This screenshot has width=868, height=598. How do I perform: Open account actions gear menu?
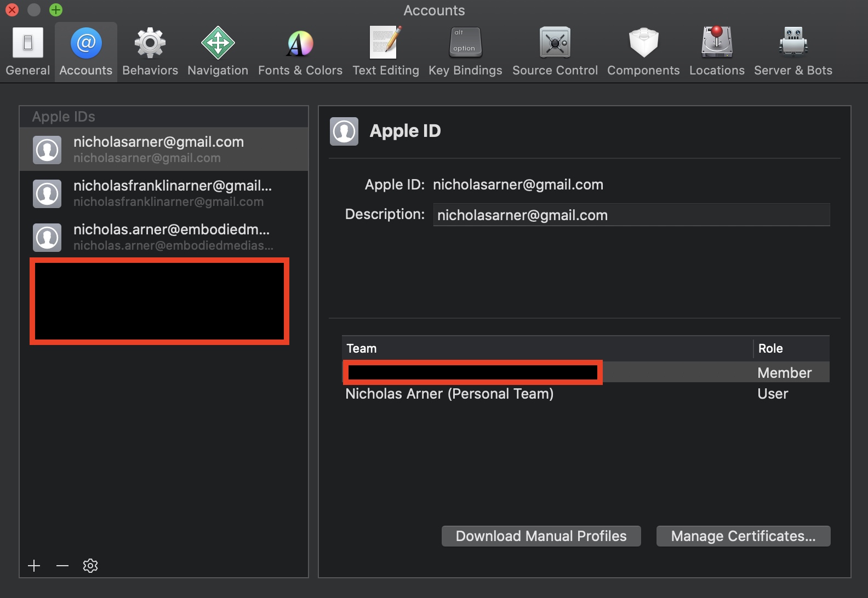click(x=90, y=566)
